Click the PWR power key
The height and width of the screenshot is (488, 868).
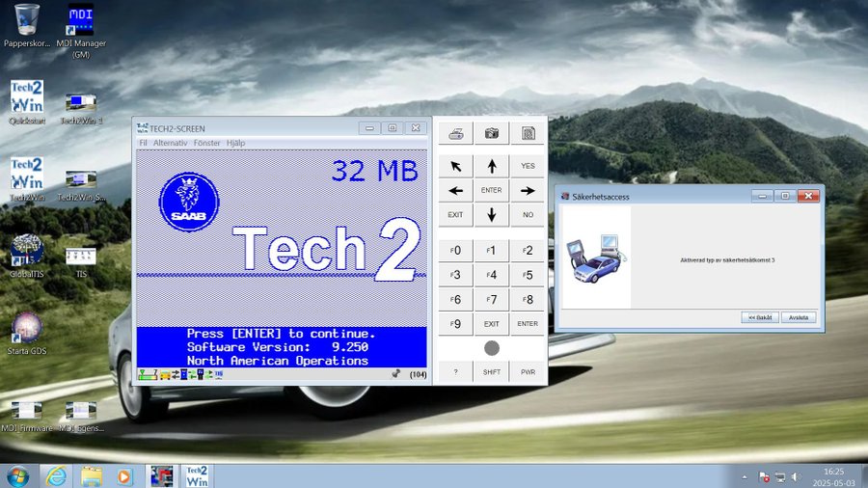528,372
